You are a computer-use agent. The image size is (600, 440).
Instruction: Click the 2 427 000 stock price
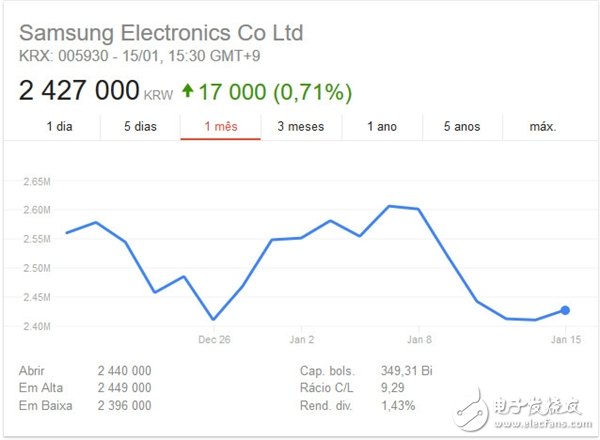(80, 92)
